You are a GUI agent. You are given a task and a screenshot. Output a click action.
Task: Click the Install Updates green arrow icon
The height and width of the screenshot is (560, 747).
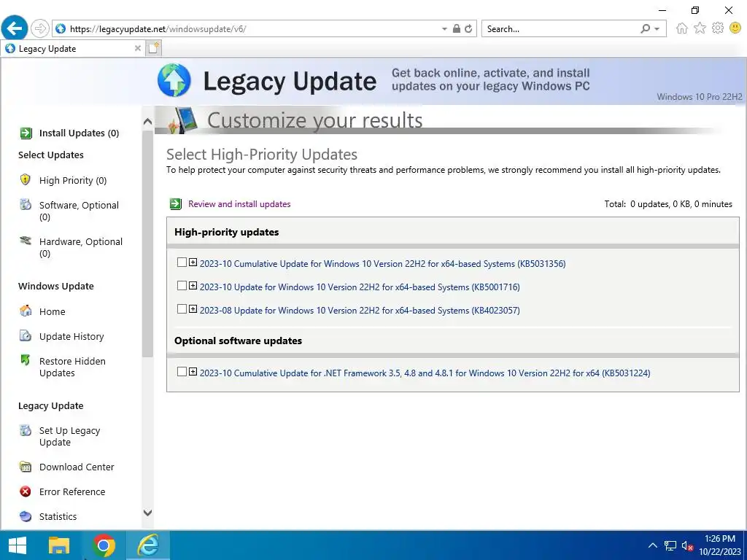click(x=26, y=133)
